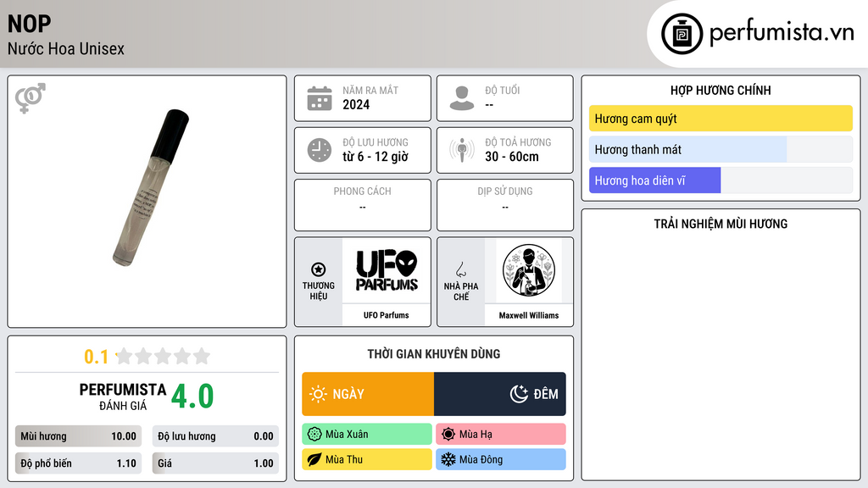
Task: Click the sun icon for Mùa Hạ
Action: click(x=448, y=435)
